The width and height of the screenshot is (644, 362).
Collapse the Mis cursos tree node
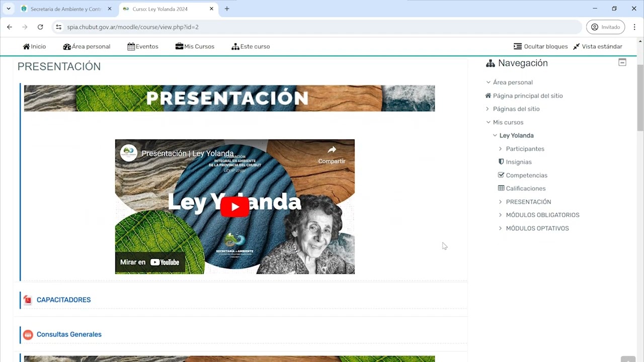coord(488,122)
